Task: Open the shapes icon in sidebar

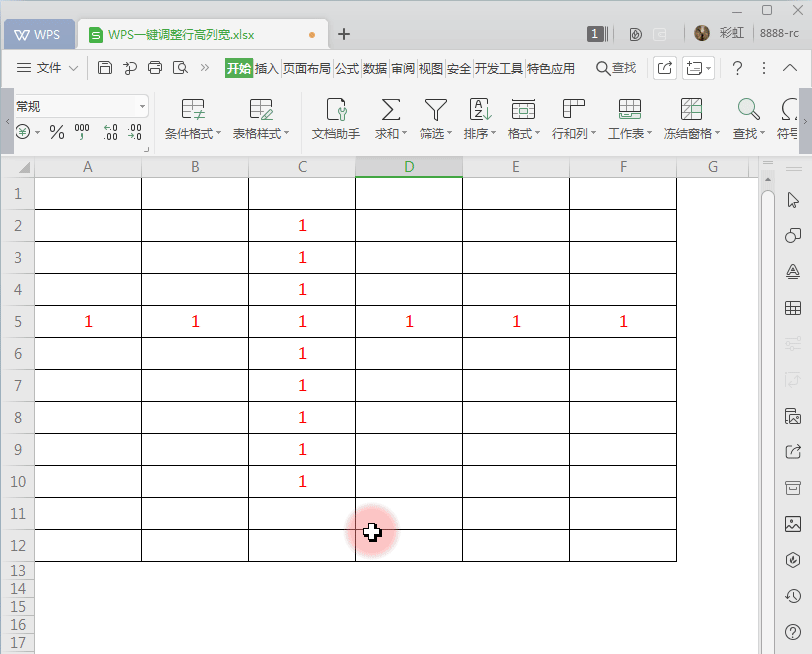Action: [x=793, y=236]
